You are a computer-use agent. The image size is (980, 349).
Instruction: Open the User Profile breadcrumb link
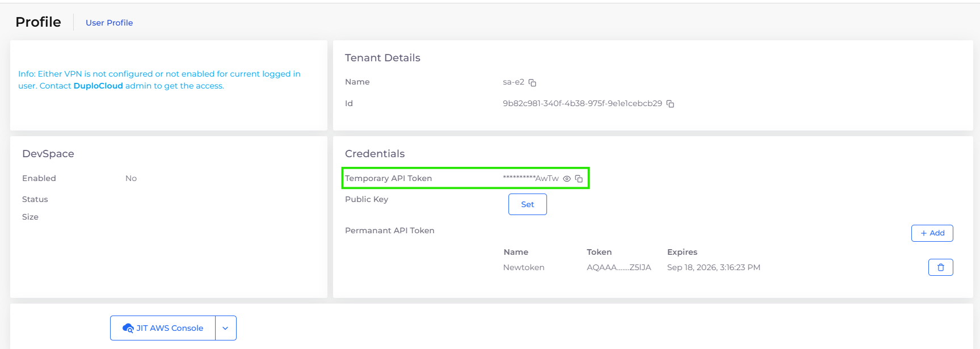click(109, 23)
